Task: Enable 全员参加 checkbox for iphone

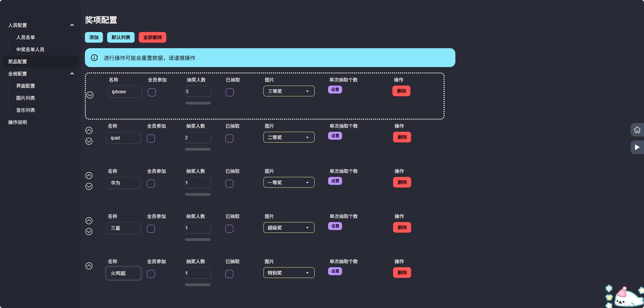Action: pos(152,92)
